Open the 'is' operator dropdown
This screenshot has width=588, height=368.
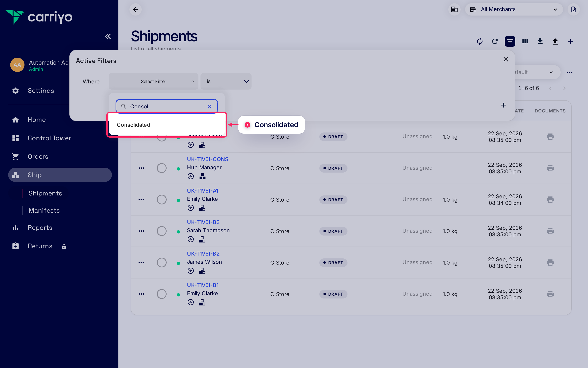[x=226, y=81]
